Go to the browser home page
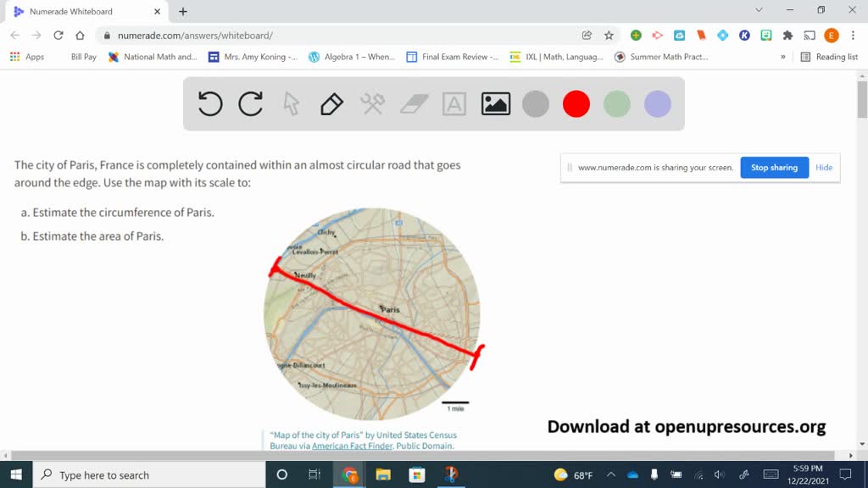Viewport: 868px width, 488px height. (x=81, y=36)
